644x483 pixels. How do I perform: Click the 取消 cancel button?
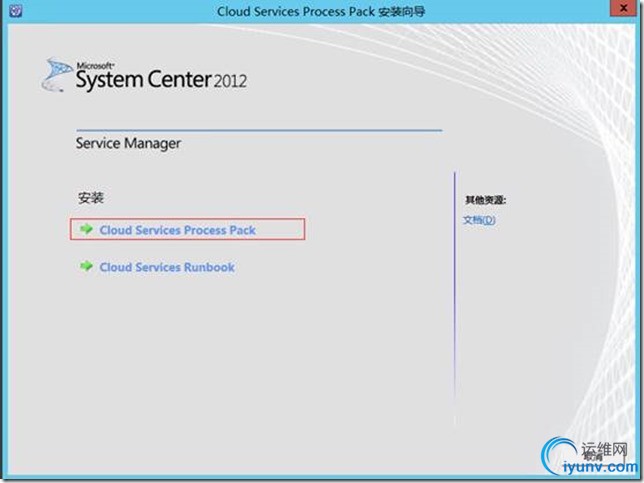(593, 457)
